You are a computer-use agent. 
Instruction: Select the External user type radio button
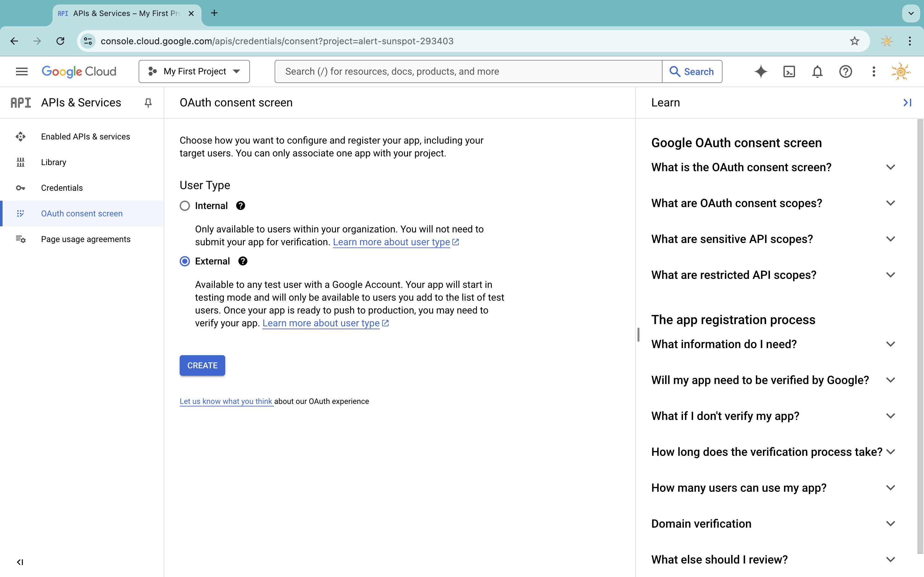[185, 261]
